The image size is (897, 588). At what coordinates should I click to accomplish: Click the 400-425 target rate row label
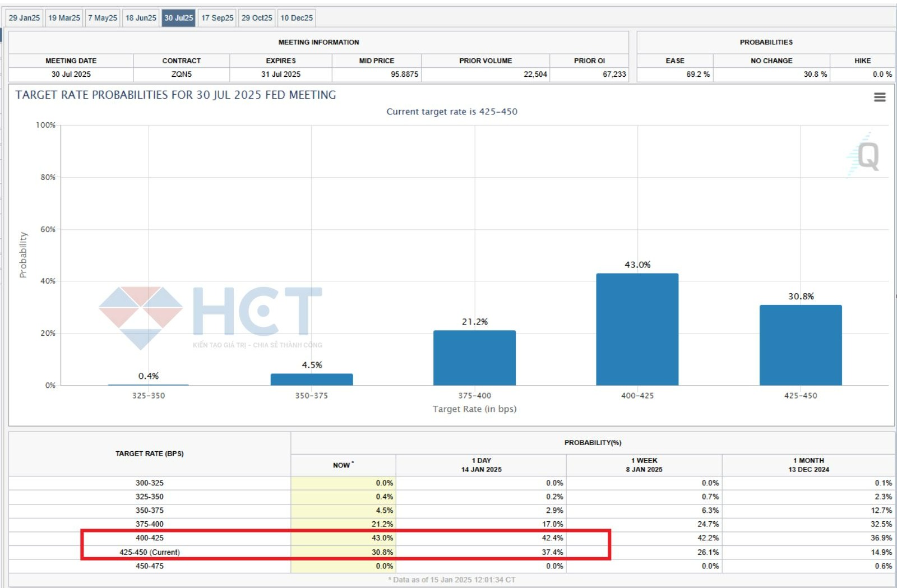point(150,538)
